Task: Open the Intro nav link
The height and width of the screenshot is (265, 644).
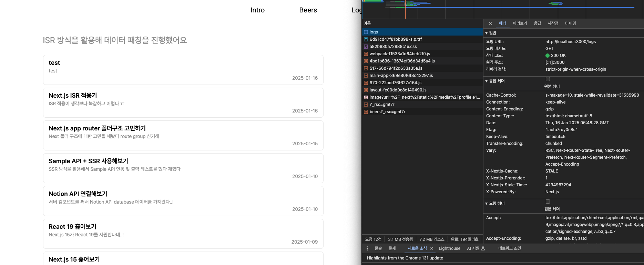Action: click(258, 10)
